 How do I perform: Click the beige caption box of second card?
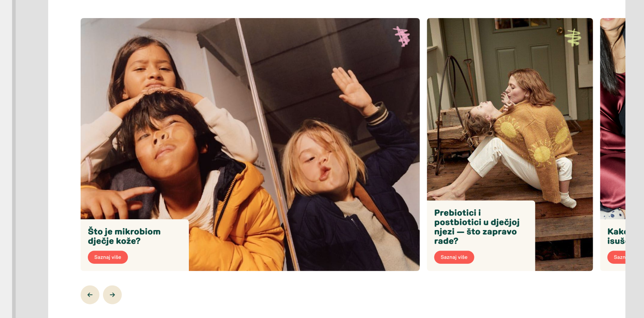[x=481, y=236]
